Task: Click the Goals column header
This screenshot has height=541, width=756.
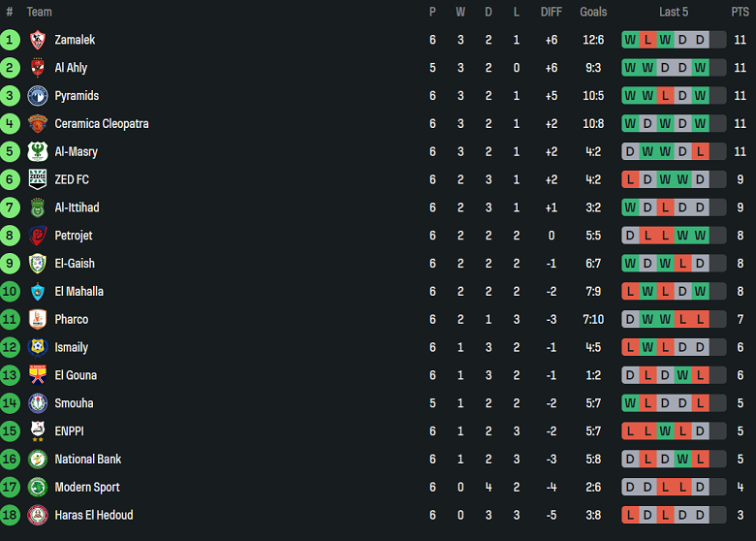Action: [x=593, y=12]
